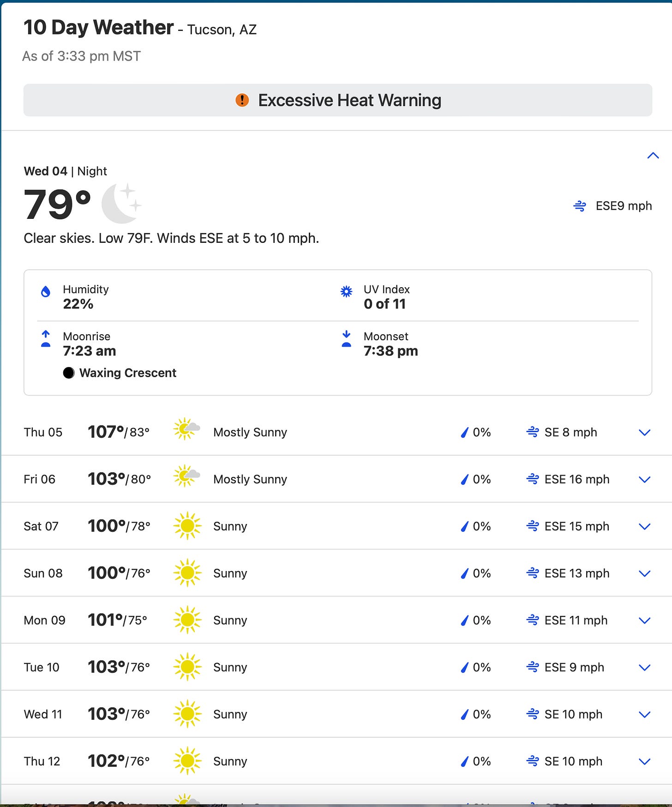Click the UV Index sun icon

point(346,291)
